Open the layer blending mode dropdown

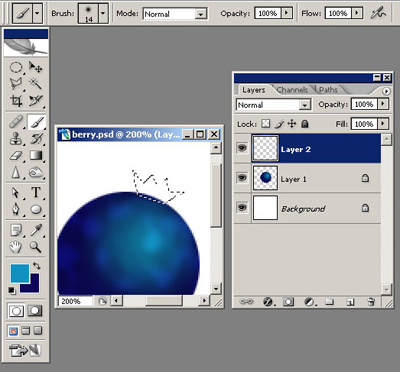304,105
